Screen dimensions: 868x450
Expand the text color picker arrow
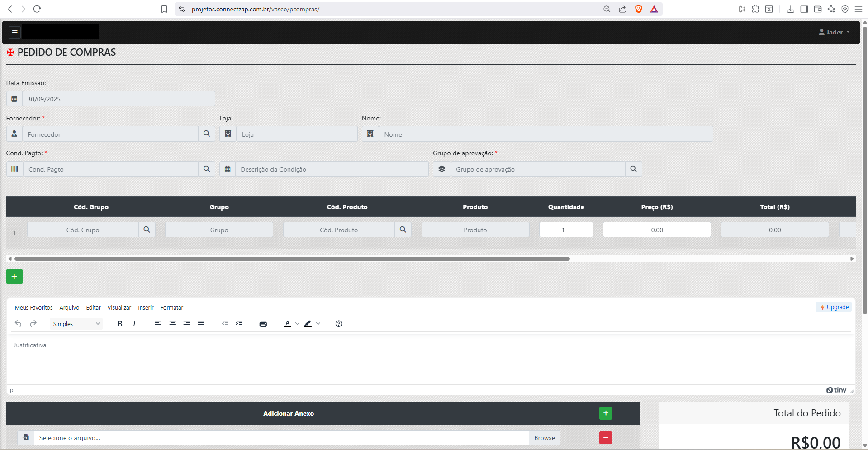coord(297,324)
